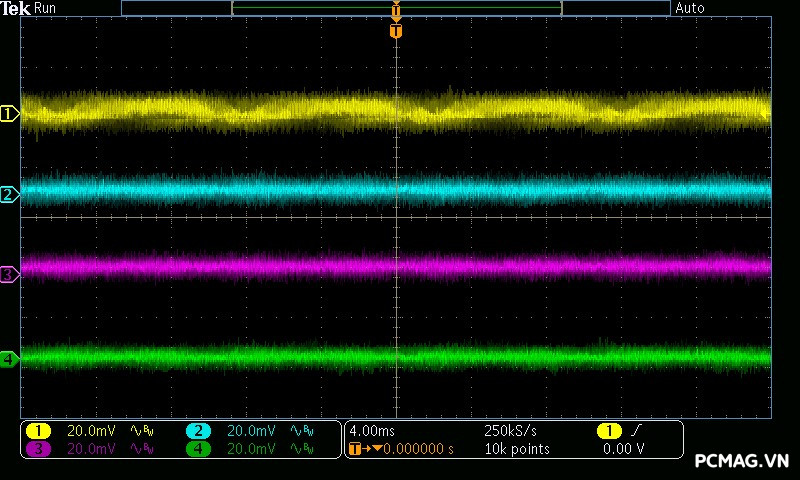Click the channel 1 yellow ground marker
The width and height of the screenshot is (800, 480).
click(9, 114)
